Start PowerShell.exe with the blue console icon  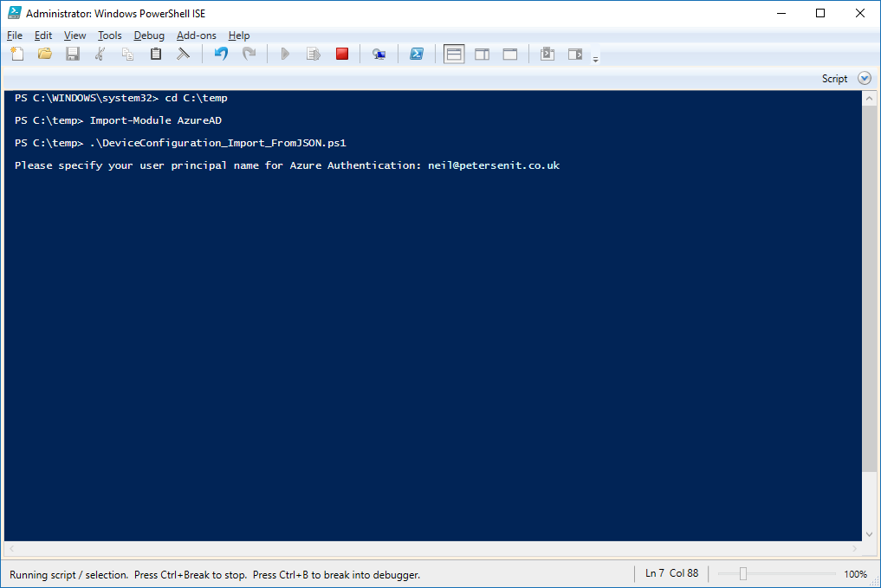417,54
